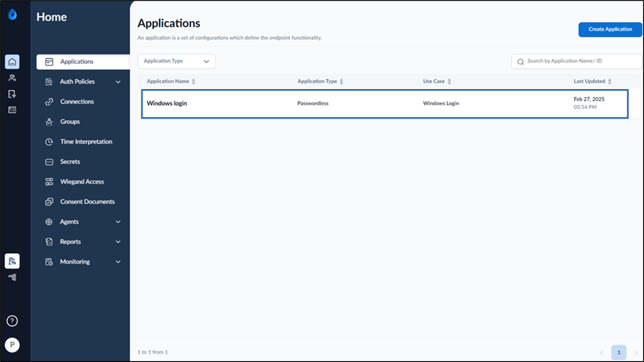Open Connections in the sidebar menu
Screen dimensions: 644x362
tap(77, 102)
